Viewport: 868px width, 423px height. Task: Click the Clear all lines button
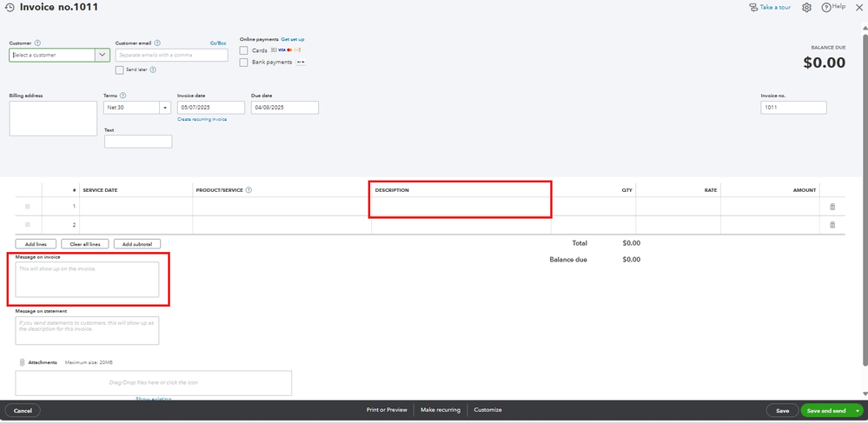pos(85,243)
